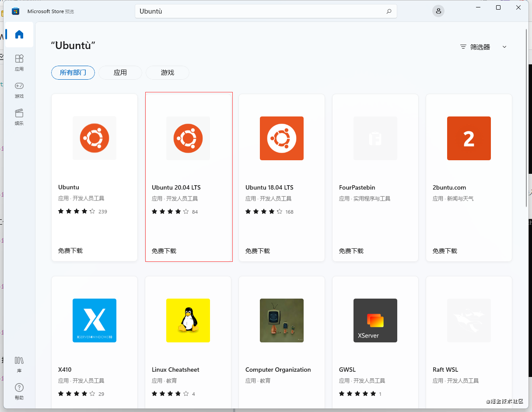
Task: Open the Ubuntu 18.04 LTS title
Action: 269,187
